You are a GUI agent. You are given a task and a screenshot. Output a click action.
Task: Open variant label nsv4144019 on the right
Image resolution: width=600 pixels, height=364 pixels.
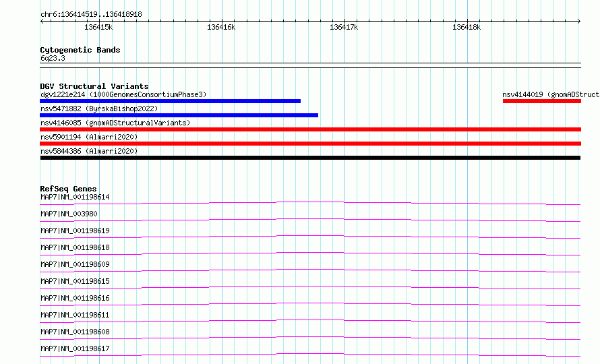point(551,94)
